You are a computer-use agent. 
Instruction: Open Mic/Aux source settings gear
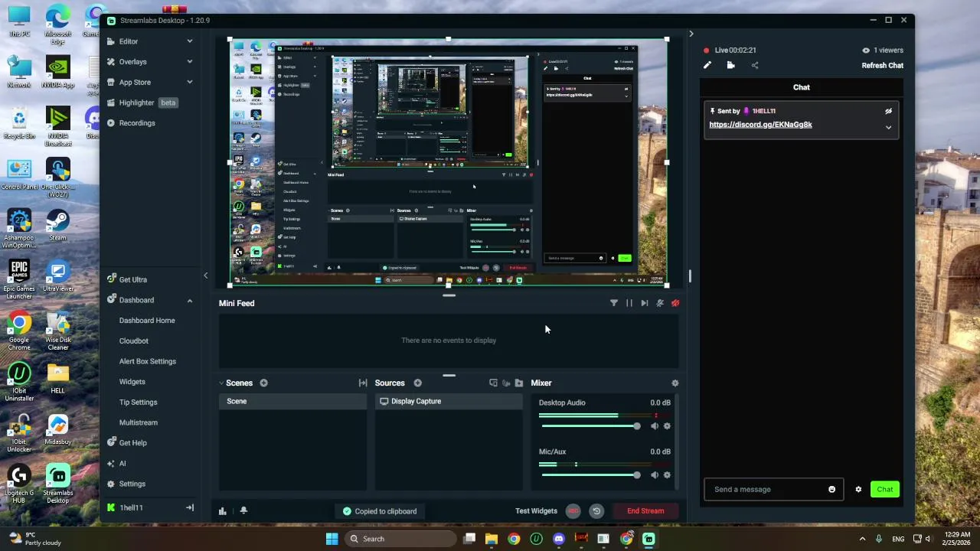coord(667,475)
